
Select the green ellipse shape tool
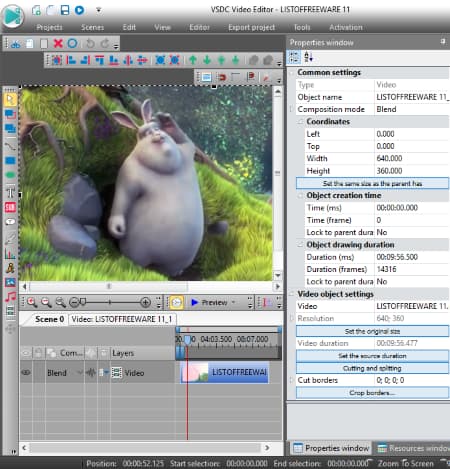point(10,175)
